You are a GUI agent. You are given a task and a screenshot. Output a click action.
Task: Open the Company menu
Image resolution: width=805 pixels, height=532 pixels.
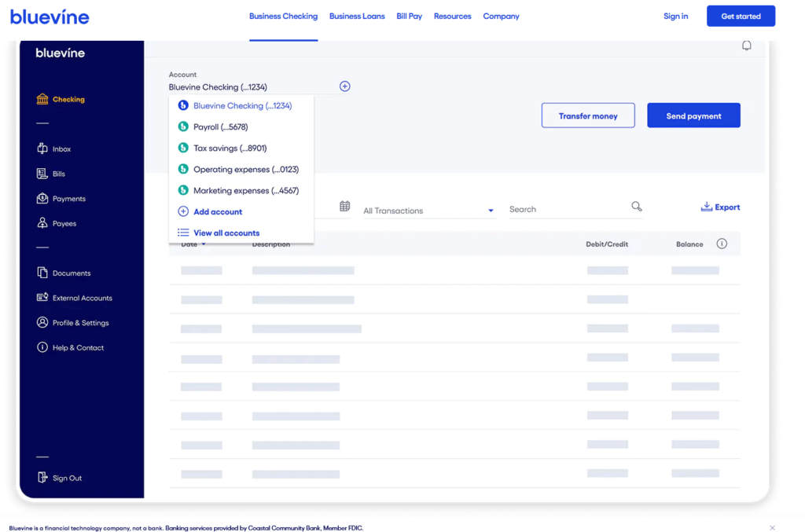point(501,17)
